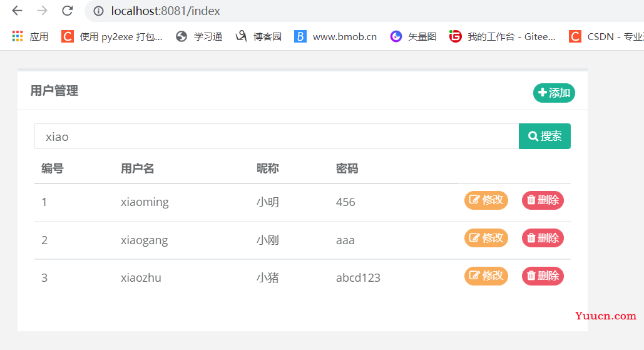Edit xiaozhu with 修改 button
The width and height of the screenshot is (644, 350).
pos(486,276)
